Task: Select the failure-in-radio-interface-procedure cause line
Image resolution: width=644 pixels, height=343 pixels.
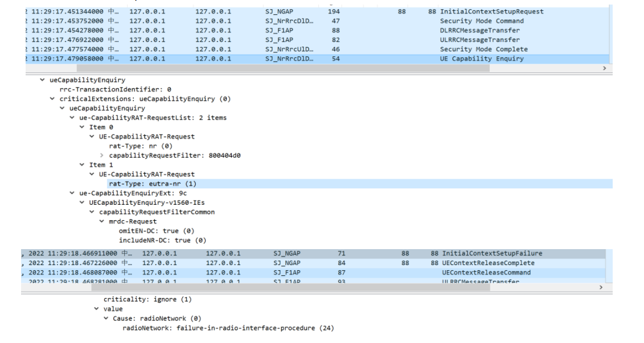Action: click(228, 328)
